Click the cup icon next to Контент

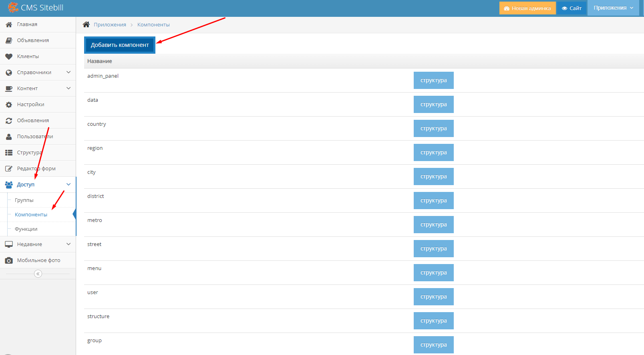pos(9,89)
